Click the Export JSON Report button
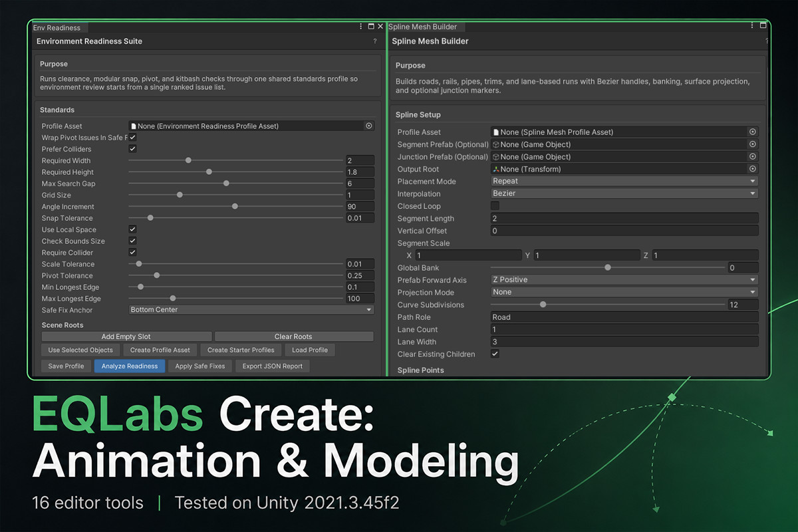Viewport: 798px width, 532px height. point(273,366)
